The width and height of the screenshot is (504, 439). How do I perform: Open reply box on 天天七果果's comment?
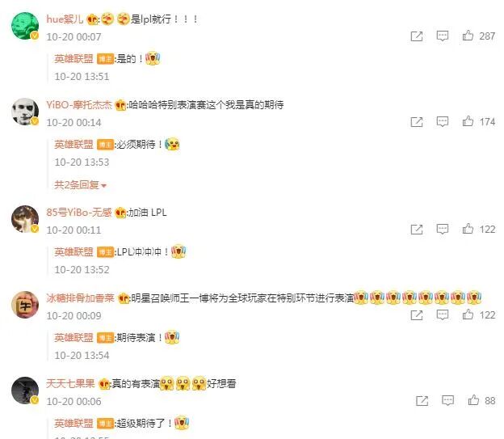point(447,400)
